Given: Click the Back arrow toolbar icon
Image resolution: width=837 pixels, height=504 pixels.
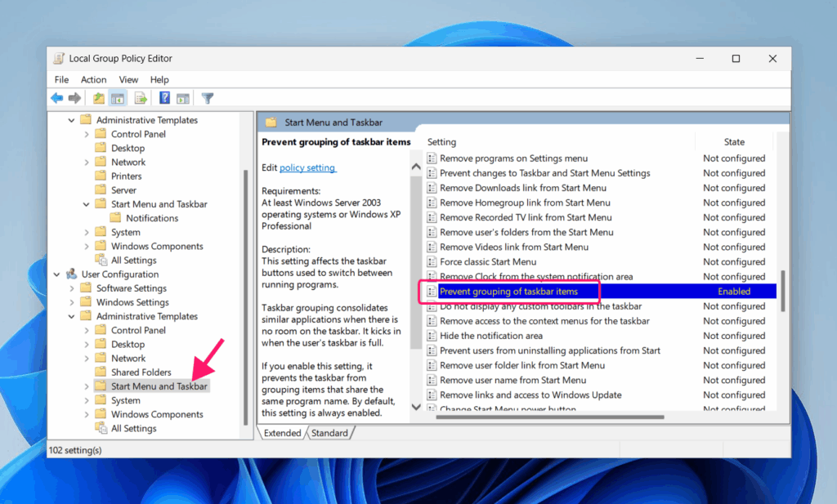Looking at the screenshot, I should (x=56, y=98).
